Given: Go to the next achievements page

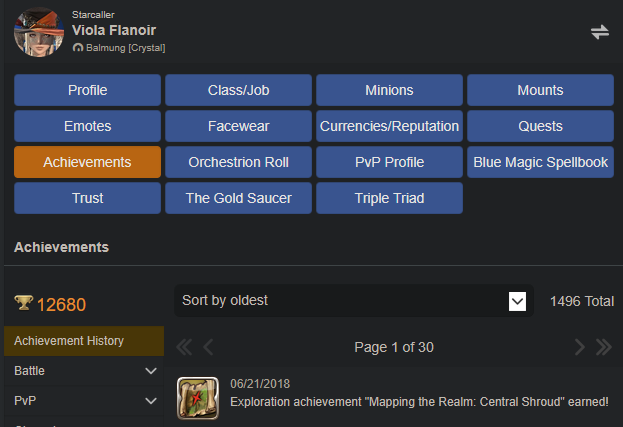Looking at the screenshot, I should pyautogui.click(x=580, y=347).
